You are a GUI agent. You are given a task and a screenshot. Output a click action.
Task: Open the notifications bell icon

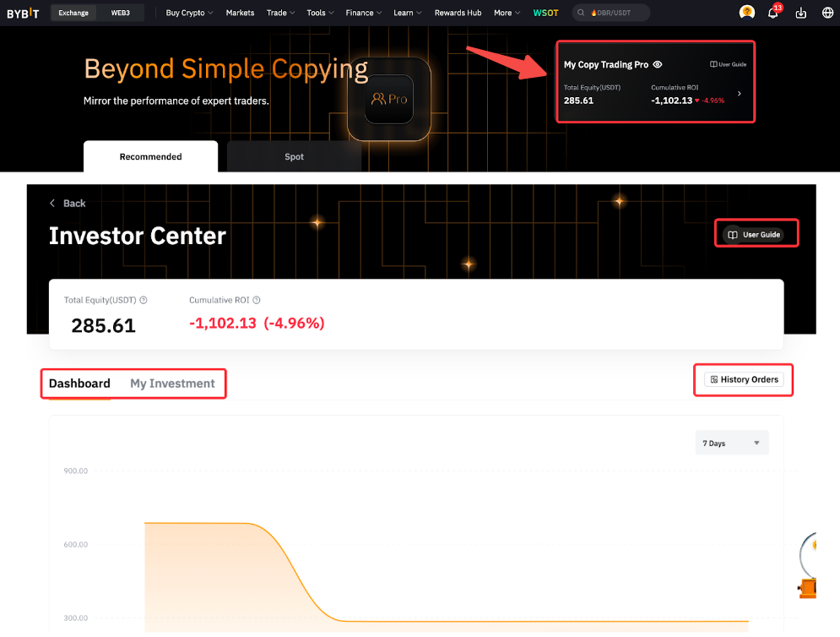(x=772, y=13)
